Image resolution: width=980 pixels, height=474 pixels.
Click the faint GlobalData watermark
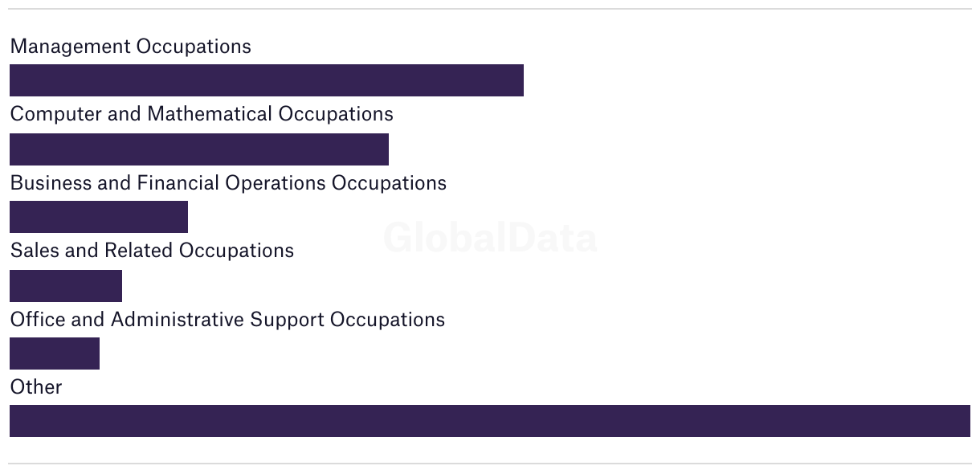pos(490,239)
